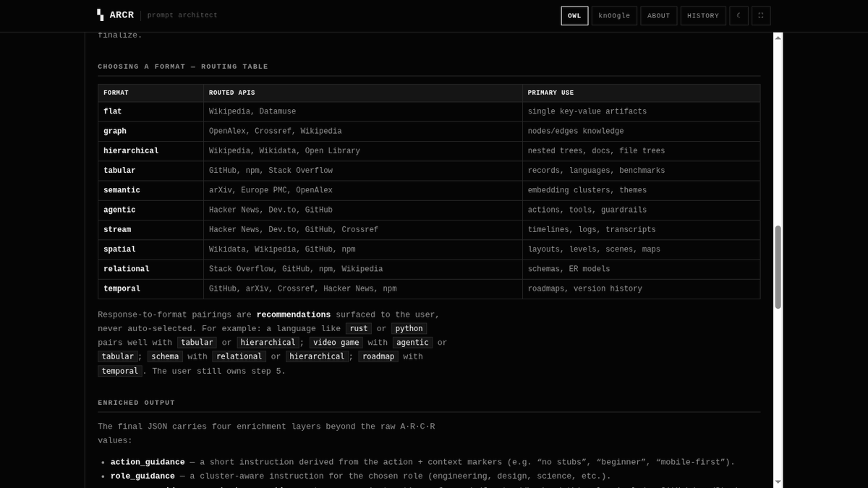Open the ABOUT tab
This screenshot has width=868, height=488.
pos(659,16)
